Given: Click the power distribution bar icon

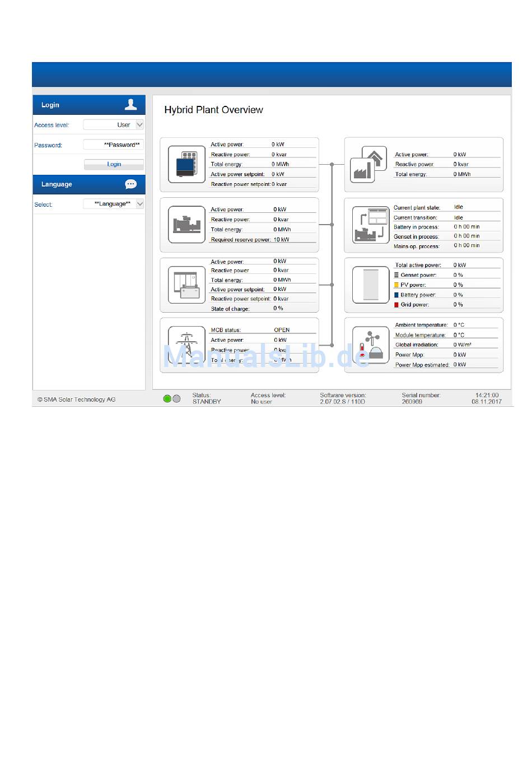Looking at the screenshot, I should (371, 285).
